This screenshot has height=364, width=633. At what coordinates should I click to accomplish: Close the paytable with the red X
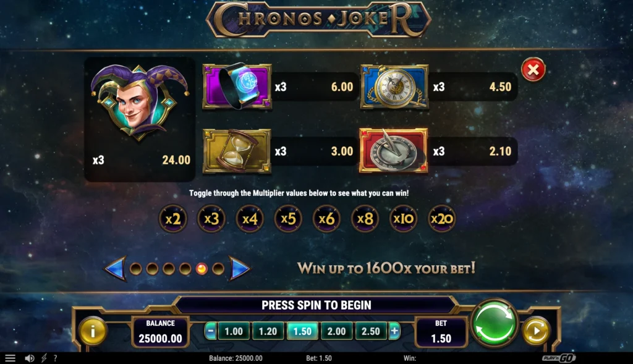tap(533, 69)
